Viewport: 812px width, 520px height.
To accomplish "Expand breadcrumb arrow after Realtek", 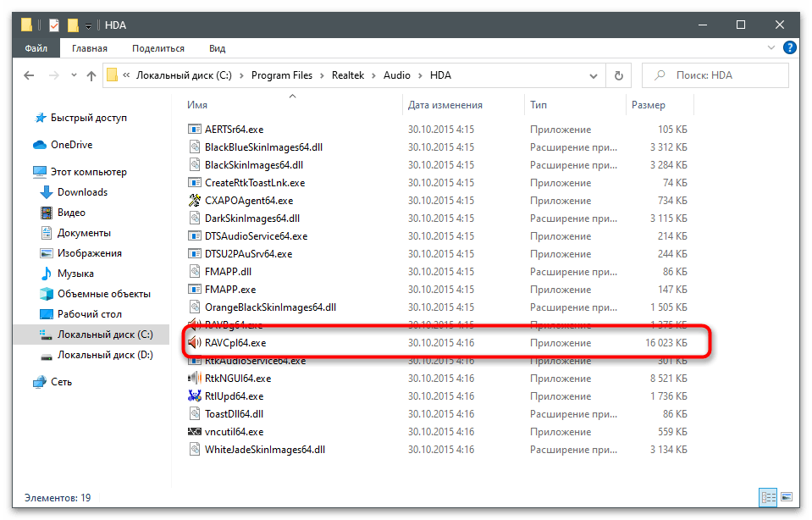I will click(373, 75).
